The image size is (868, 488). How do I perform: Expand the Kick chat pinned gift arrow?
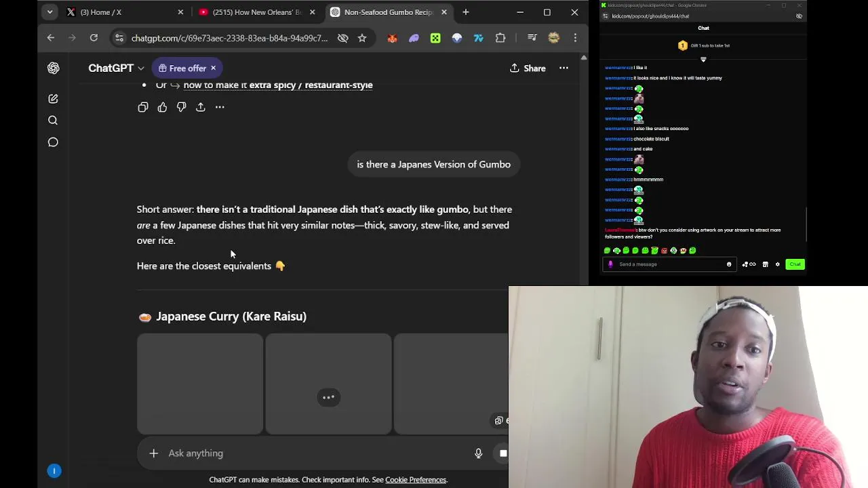click(x=703, y=60)
